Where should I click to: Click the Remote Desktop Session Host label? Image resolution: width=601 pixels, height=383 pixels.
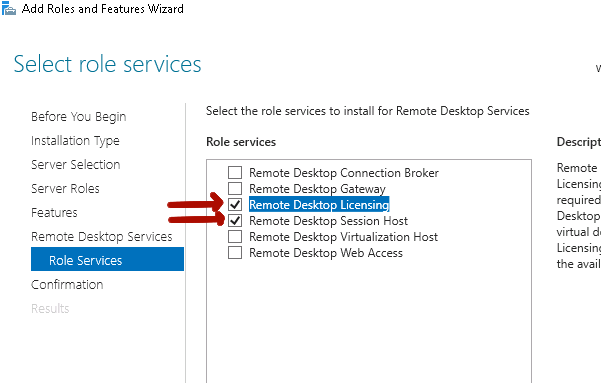[328, 221]
